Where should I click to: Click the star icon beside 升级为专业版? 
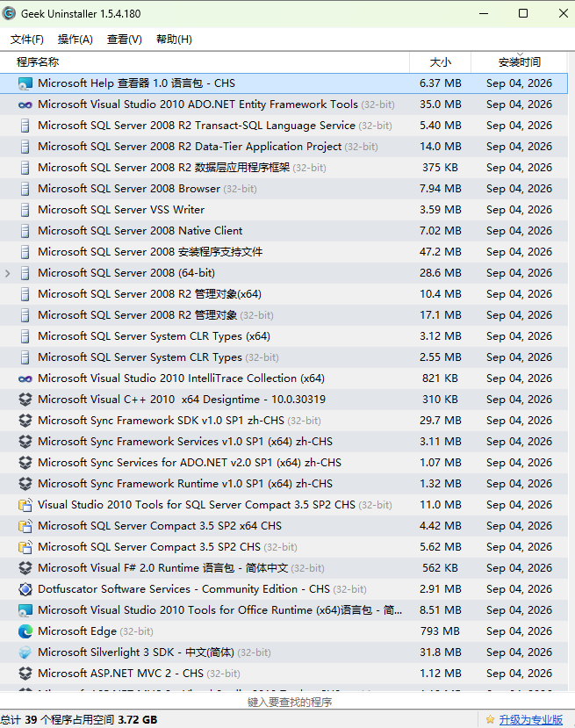490,719
